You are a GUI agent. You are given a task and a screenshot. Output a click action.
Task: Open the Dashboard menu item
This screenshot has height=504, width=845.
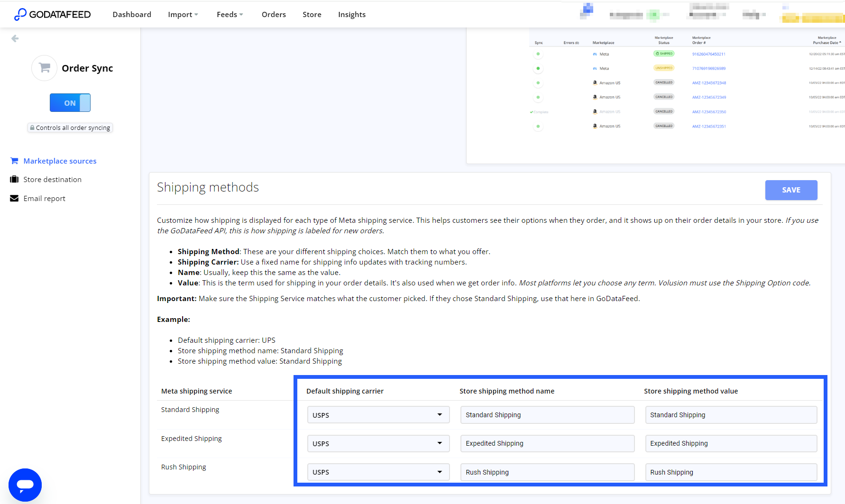click(x=132, y=14)
